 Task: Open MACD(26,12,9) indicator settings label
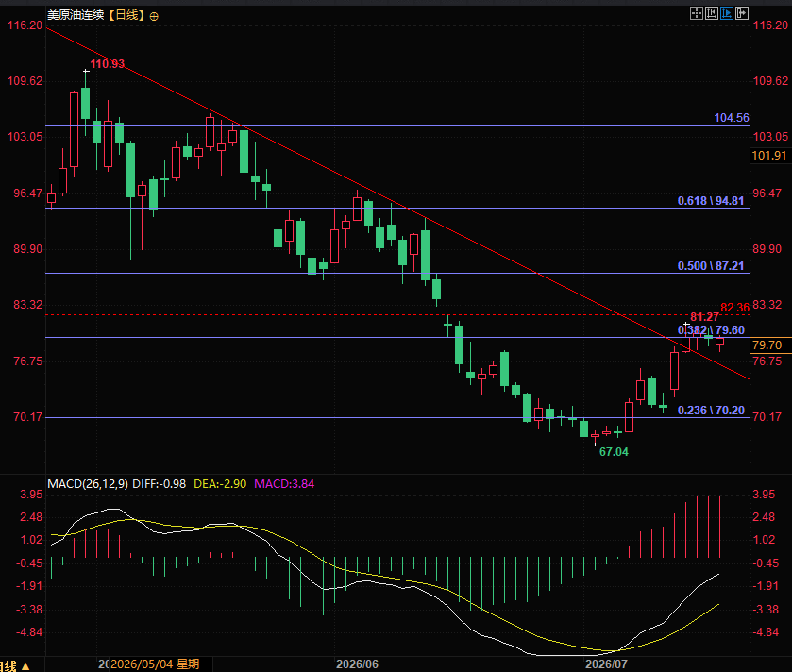(x=88, y=483)
